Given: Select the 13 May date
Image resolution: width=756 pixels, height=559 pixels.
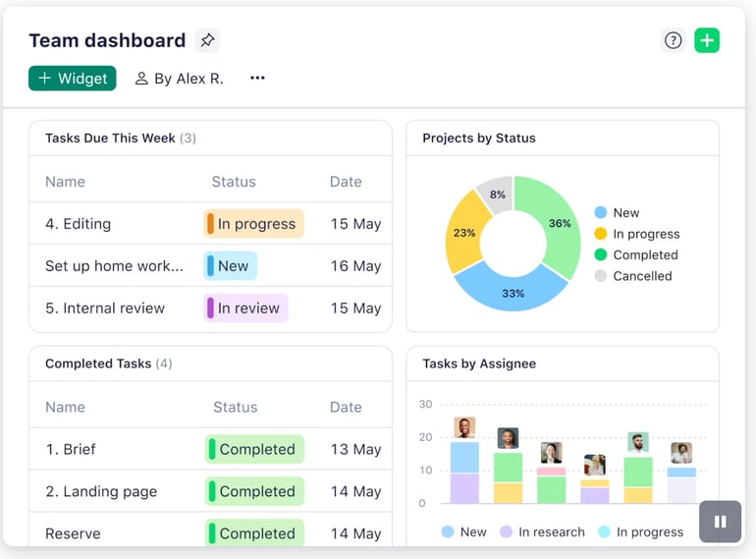Looking at the screenshot, I should [x=355, y=449].
